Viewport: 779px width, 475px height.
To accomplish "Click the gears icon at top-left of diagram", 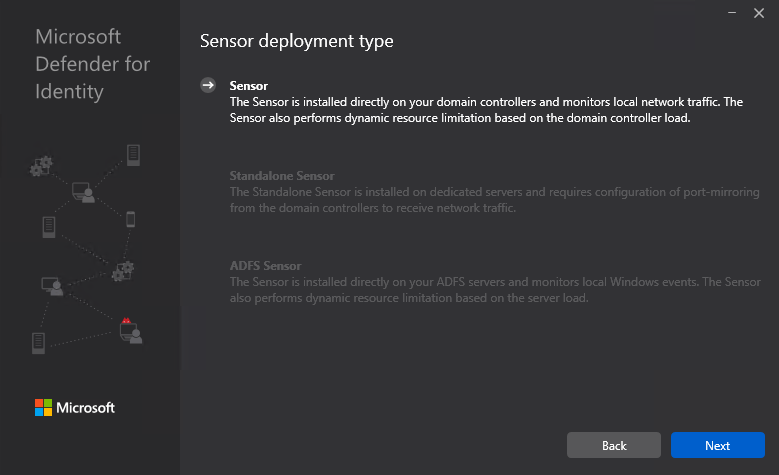I will [41, 165].
